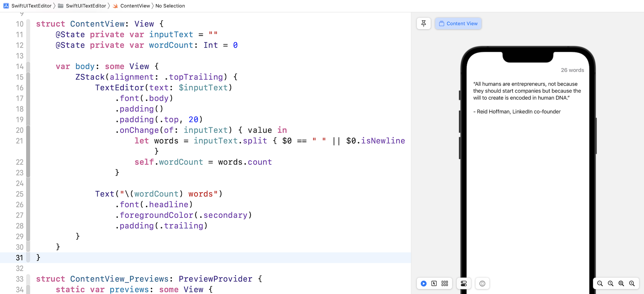Click the preview device selector icon
644x294 pixels.
click(x=482, y=284)
